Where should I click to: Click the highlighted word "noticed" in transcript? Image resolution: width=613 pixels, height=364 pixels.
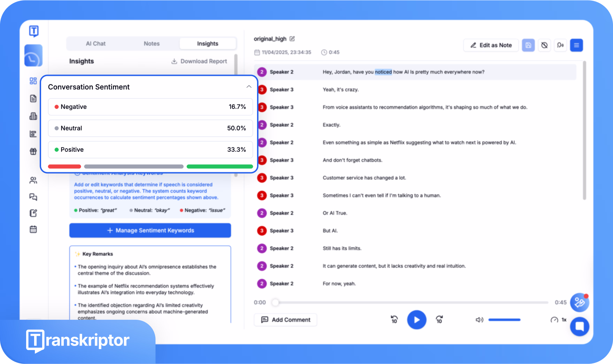click(x=383, y=72)
